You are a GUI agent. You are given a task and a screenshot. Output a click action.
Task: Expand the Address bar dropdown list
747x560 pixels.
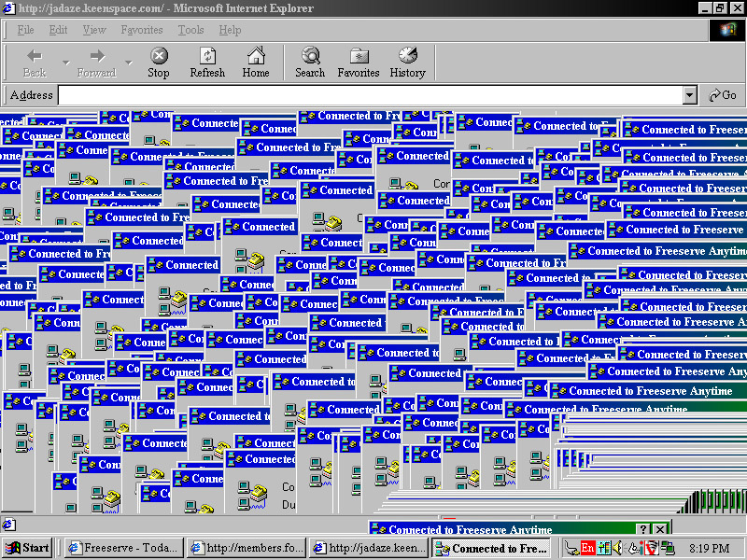690,95
